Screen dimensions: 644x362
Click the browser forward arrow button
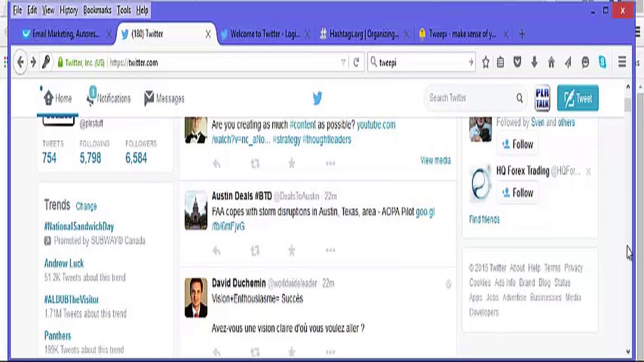(33, 62)
